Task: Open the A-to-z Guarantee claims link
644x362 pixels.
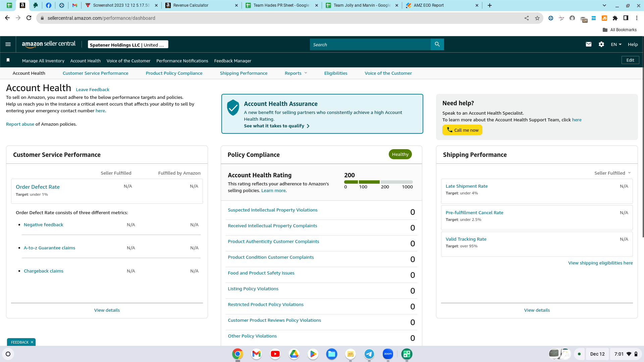Action: (x=49, y=248)
